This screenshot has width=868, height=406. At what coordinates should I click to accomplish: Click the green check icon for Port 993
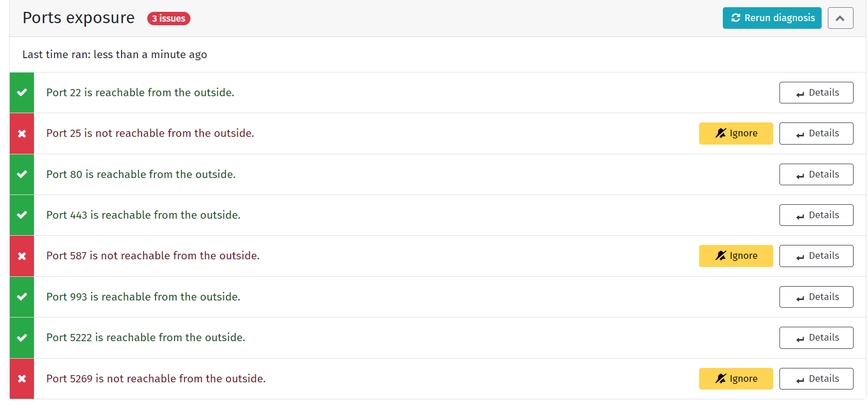tap(22, 297)
